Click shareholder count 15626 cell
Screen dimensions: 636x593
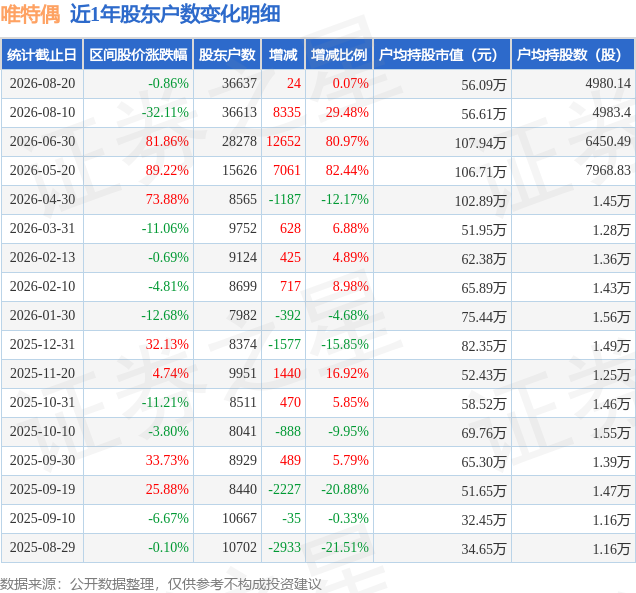(228, 170)
